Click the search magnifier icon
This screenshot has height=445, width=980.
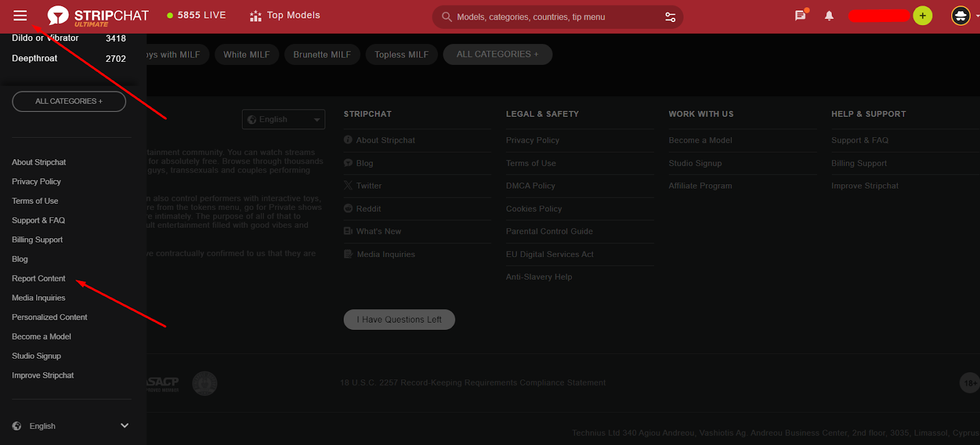[447, 17]
